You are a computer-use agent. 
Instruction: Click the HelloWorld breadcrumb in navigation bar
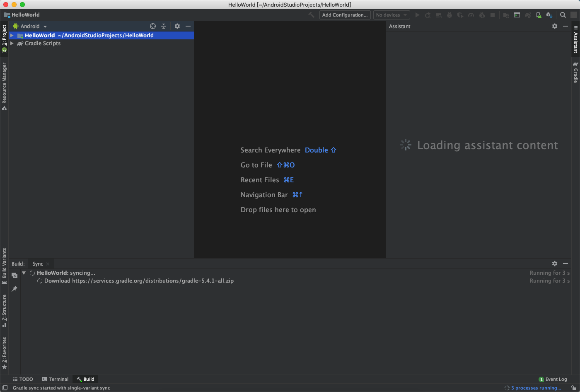point(22,15)
